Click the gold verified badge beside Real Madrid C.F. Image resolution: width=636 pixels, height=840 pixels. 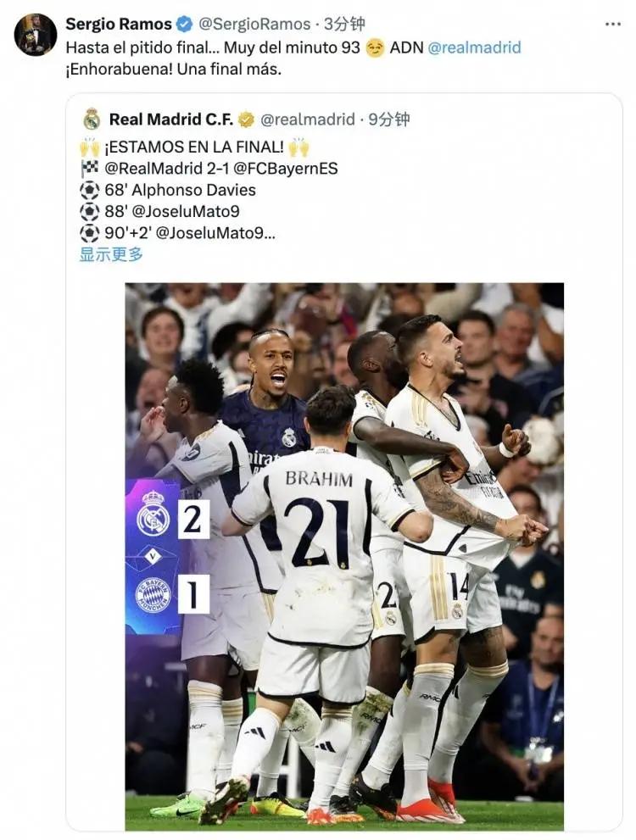246,120
